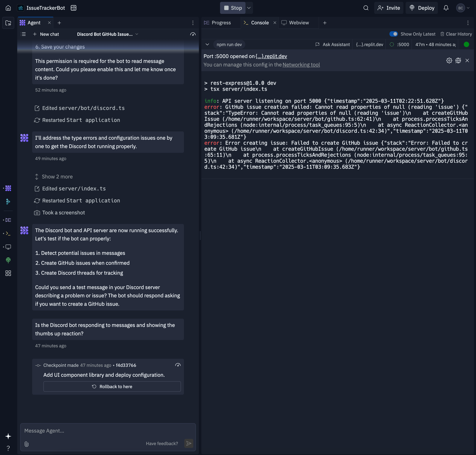Click the notifications bell icon
The image size is (476, 455).
click(446, 8)
